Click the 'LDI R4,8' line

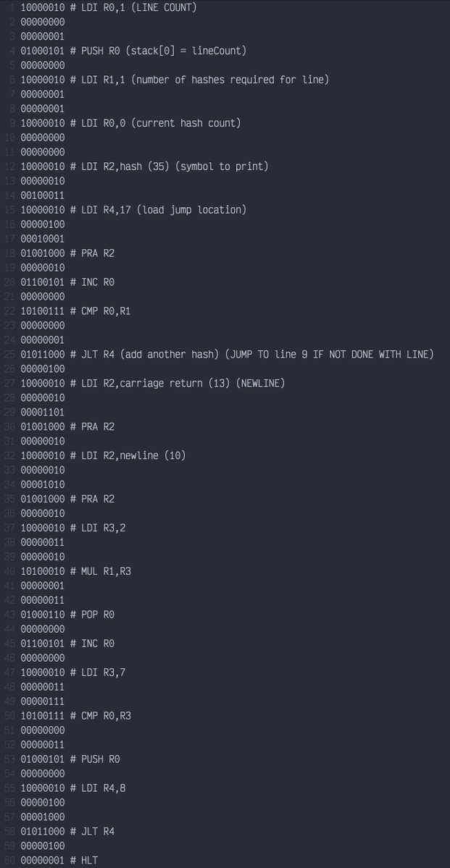tap(73, 788)
